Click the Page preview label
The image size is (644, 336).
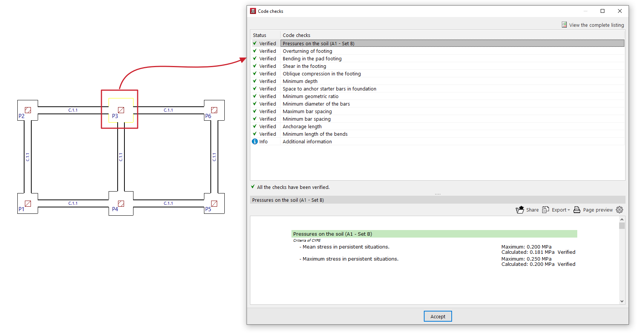(x=598, y=210)
